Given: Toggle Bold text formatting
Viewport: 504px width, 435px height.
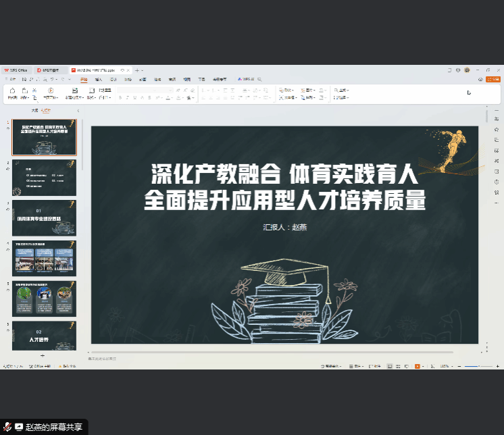Looking at the screenshot, I should pos(120,98).
